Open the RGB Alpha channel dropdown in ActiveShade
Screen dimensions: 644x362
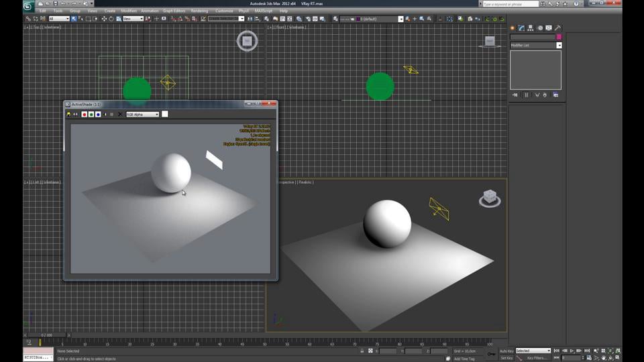pyautogui.click(x=142, y=115)
